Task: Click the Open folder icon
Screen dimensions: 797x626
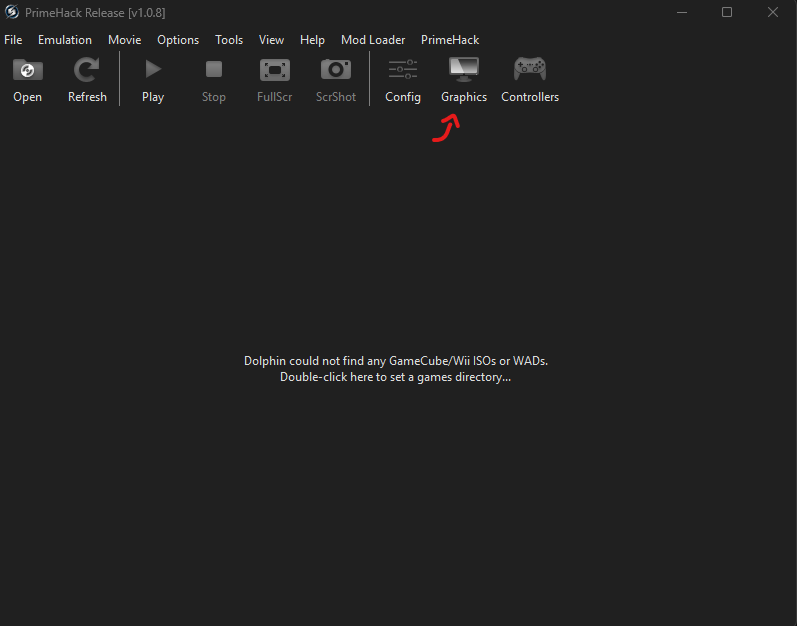Action: tap(27, 71)
